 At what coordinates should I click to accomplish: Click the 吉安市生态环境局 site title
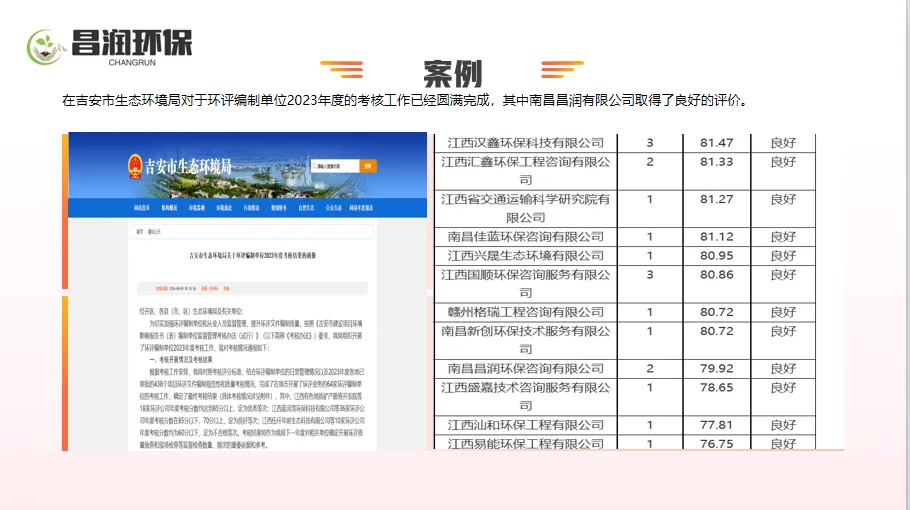[x=187, y=167]
